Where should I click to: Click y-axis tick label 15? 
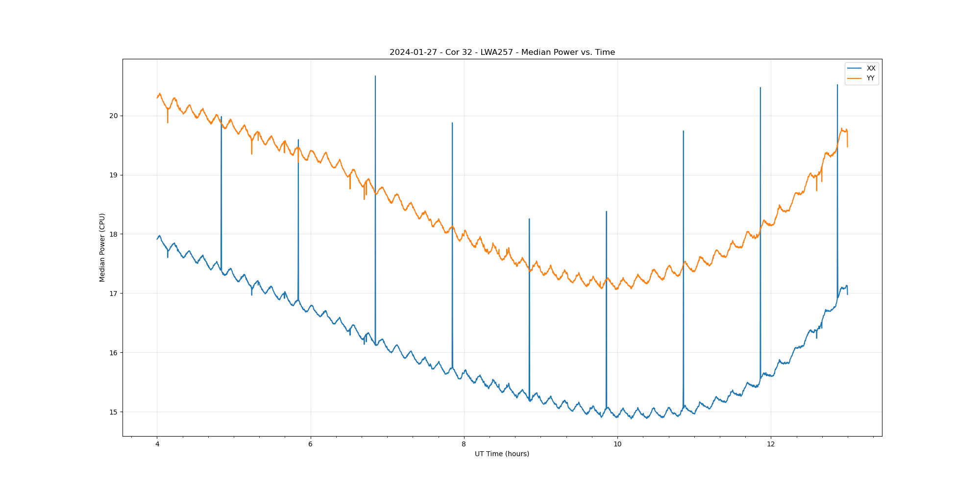tap(114, 412)
